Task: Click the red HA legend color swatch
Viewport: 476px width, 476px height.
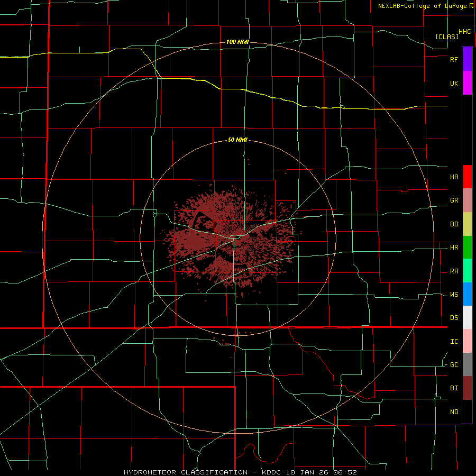Action: tap(467, 177)
